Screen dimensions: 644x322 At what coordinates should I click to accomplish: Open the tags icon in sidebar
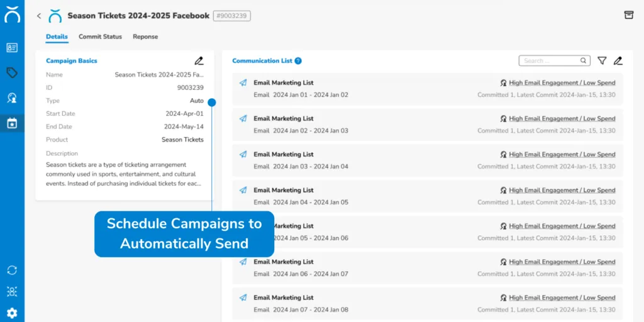tap(12, 73)
